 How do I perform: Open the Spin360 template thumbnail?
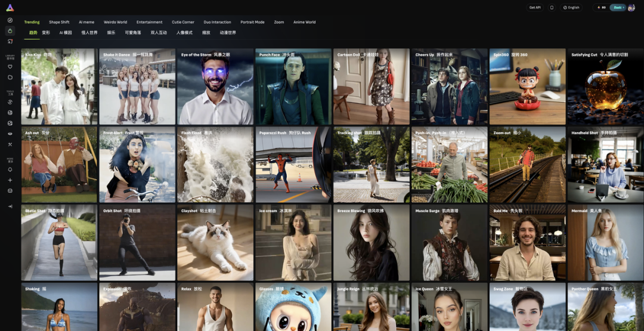527,86
